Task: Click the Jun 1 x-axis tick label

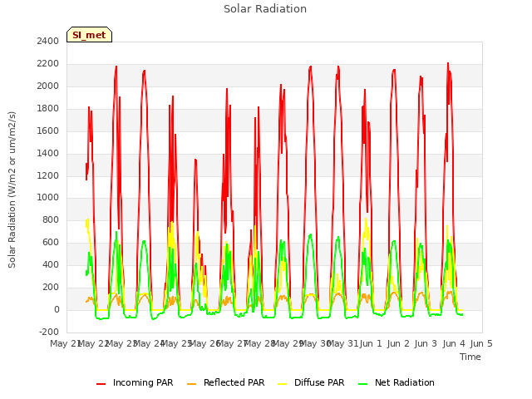Action: click(x=371, y=343)
